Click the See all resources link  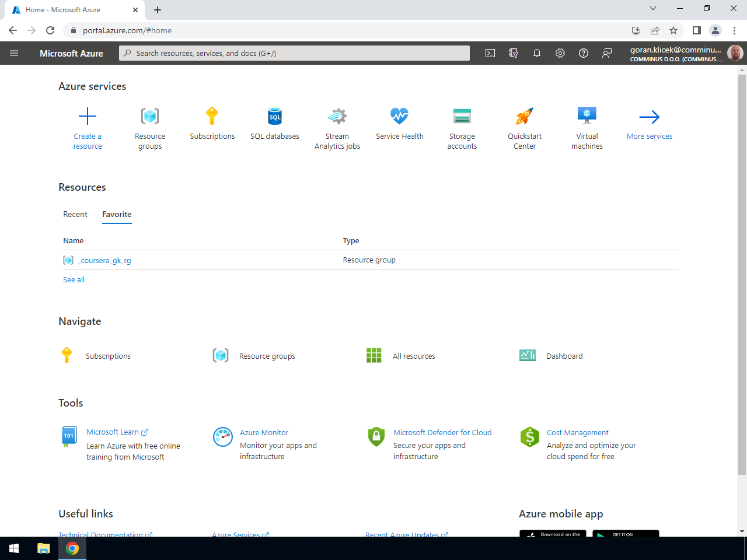coord(74,280)
